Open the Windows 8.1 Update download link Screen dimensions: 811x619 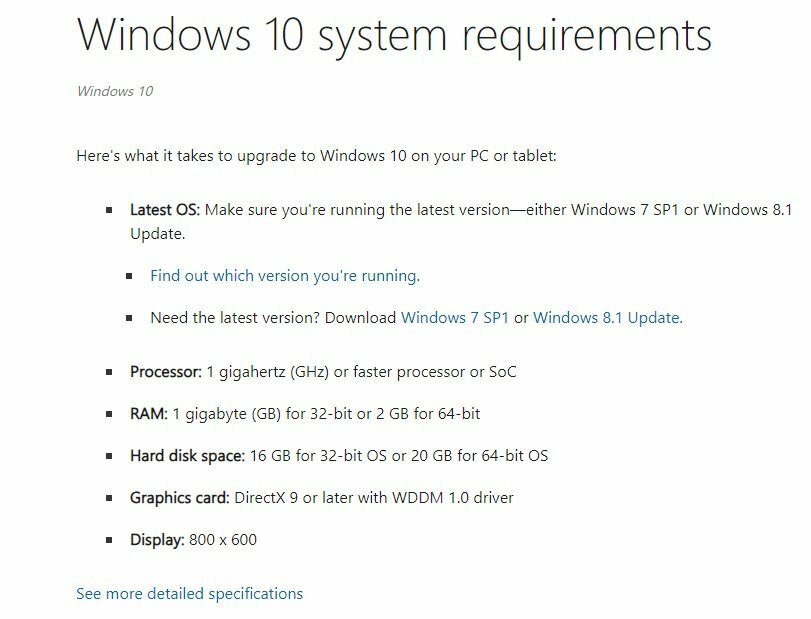point(608,318)
